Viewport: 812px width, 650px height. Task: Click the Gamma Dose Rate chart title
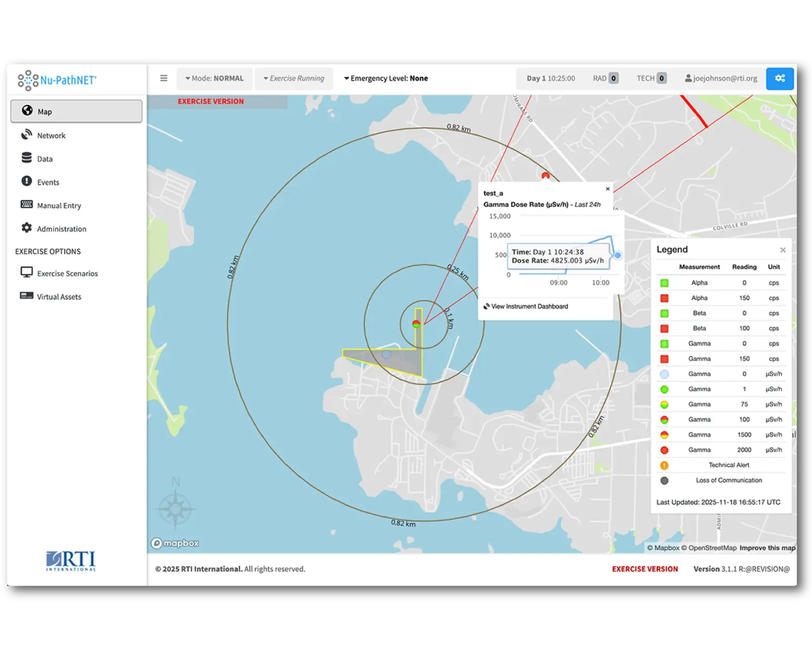point(542,204)
